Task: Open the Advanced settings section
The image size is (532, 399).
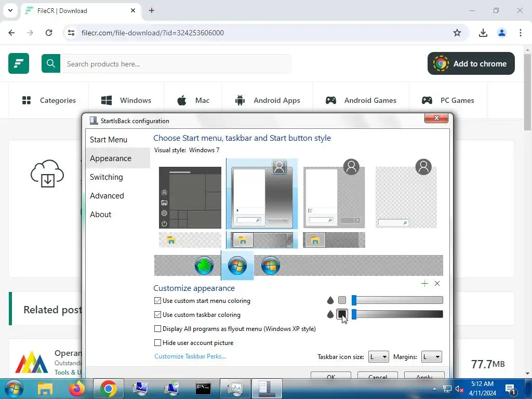Action: (x=107, y=195)
